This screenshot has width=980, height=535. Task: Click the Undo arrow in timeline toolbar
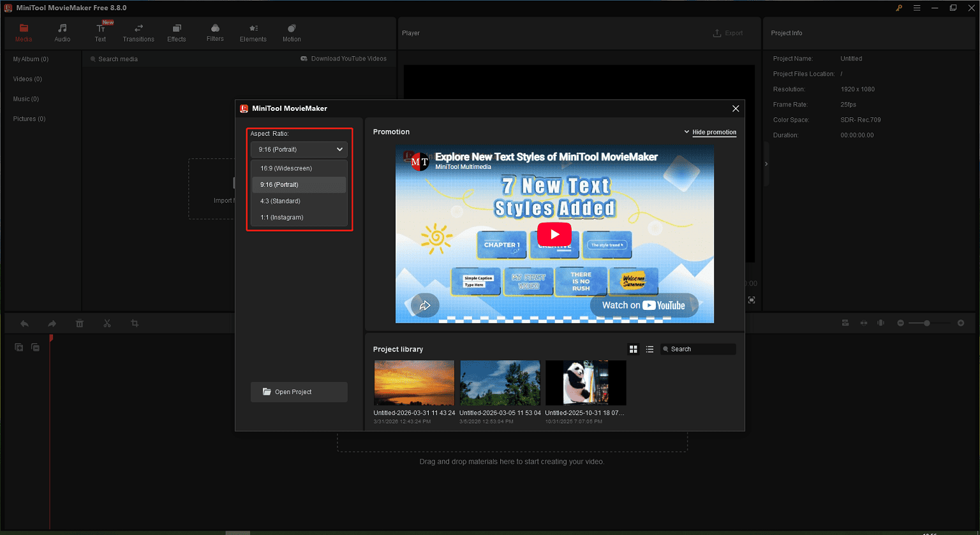coord(24,324)
